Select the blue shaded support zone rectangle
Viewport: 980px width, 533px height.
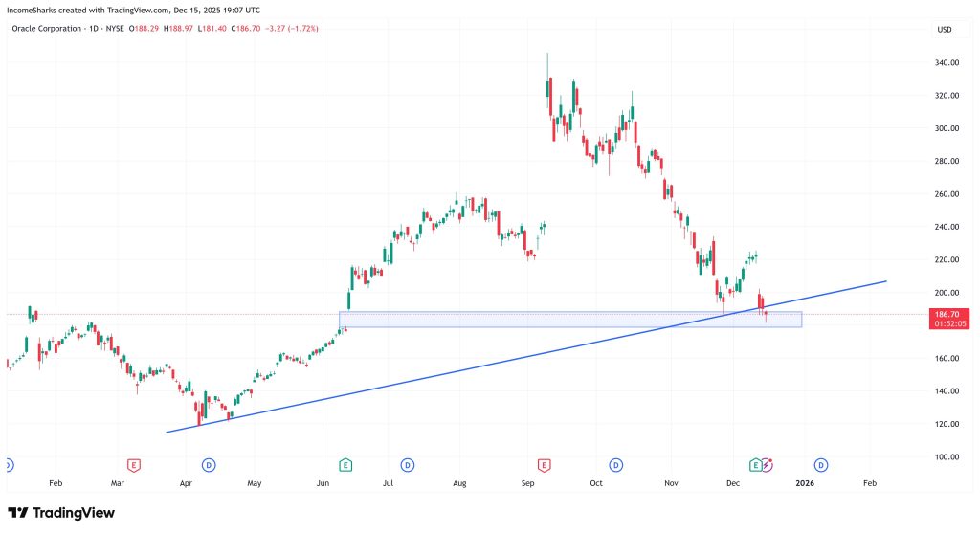[x=574, y=320]
